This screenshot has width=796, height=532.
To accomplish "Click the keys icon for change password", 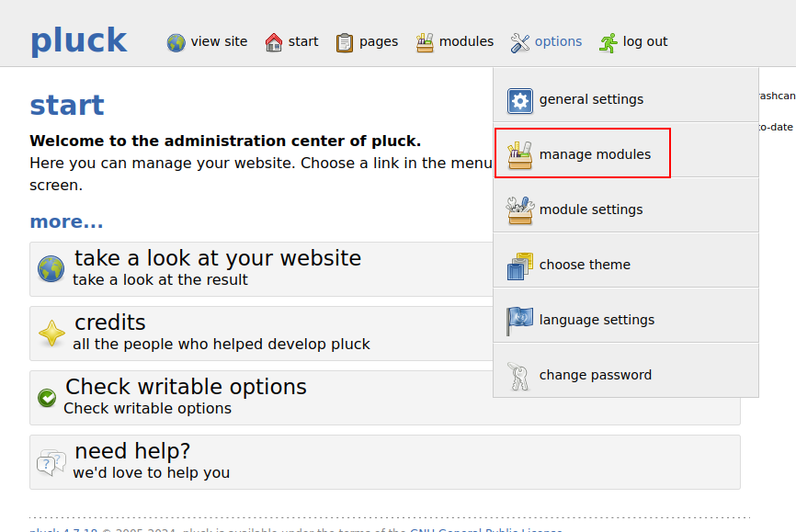I will (x=520, y=376).
